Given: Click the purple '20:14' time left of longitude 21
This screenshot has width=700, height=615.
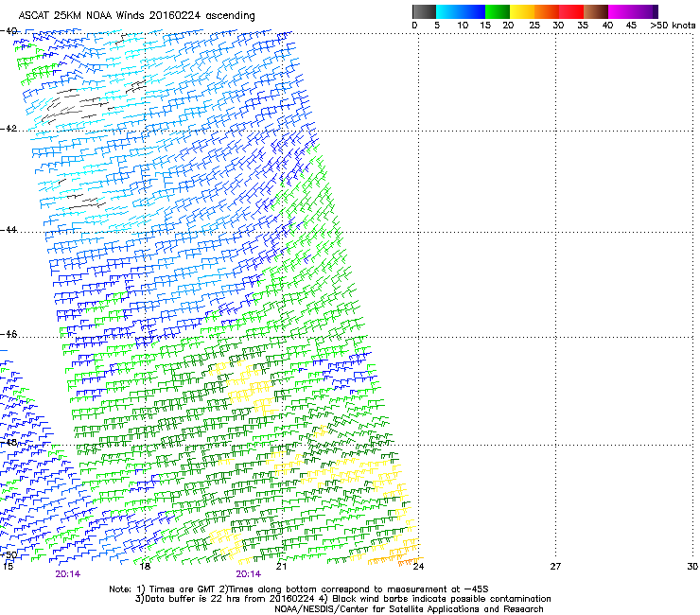Looking at the screenshot, I should [249, 574].
